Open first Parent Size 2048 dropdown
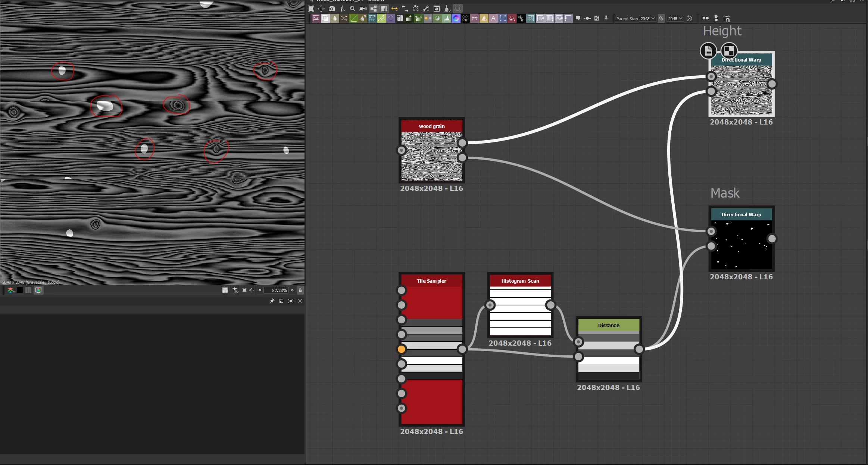The image size is (868, 465). (x=647, y=18)
